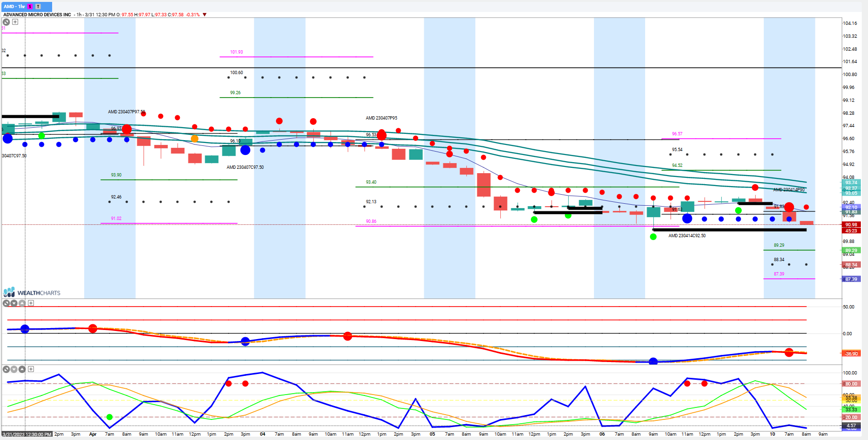Click the 96.57 magenta level label
Viewport: 868px width, 440px height.
[x=677, y=134]
